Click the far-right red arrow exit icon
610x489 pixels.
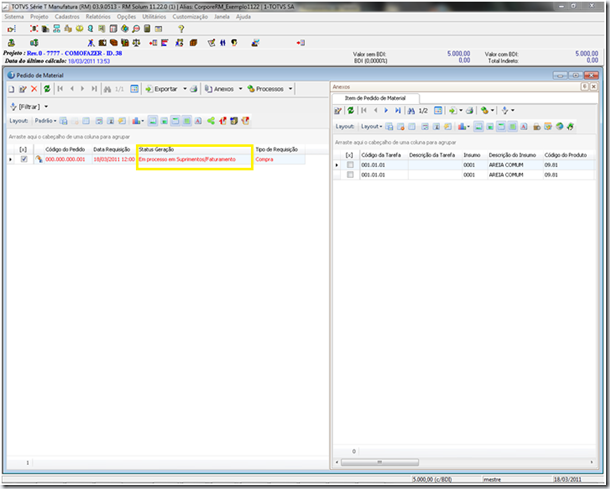click(x=301, y=43)
